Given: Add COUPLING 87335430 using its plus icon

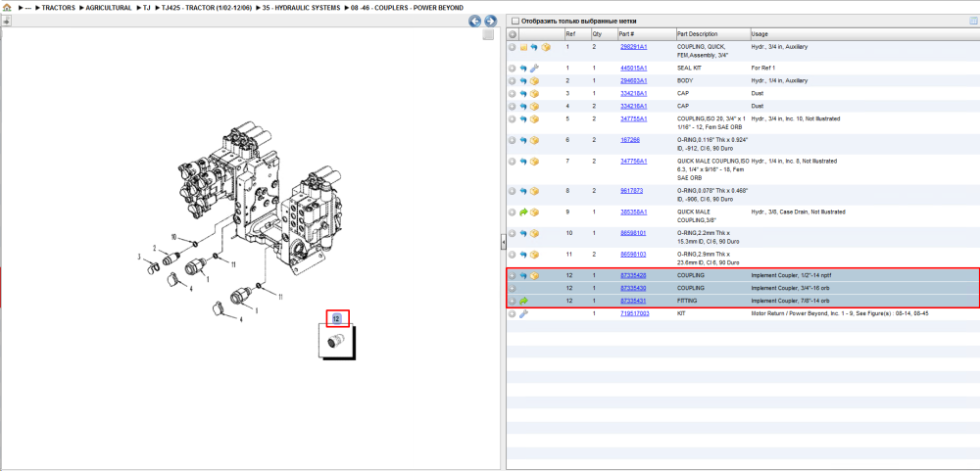Looking at the screenshot, I should point(512,288).
